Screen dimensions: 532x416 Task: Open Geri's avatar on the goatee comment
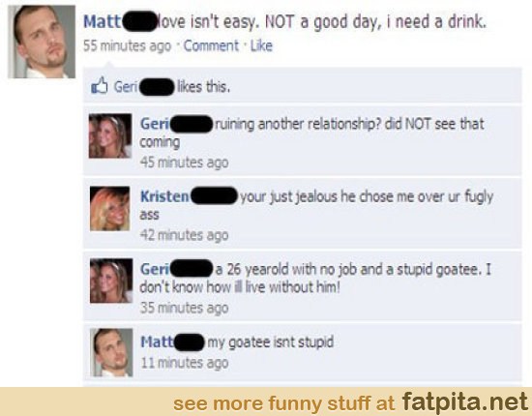coord(111,281)
